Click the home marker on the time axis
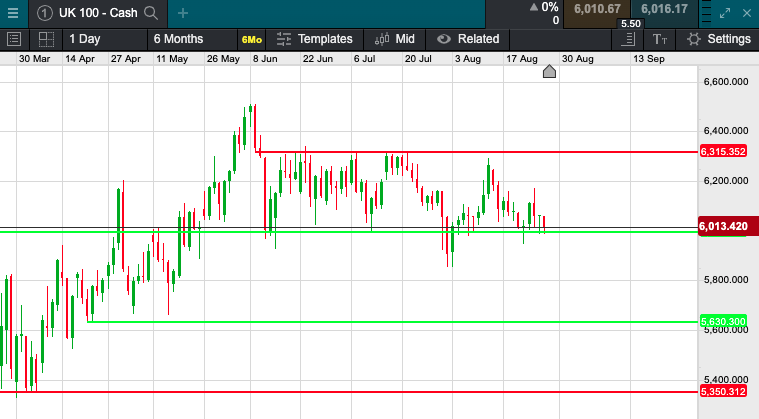 549,72
